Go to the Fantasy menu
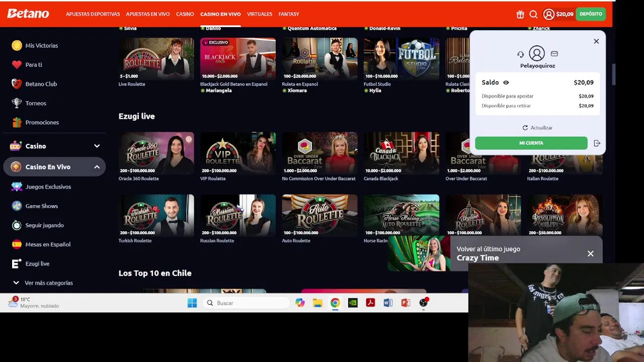The height and width of the screenshot is (362, 644). click(289, 14)
